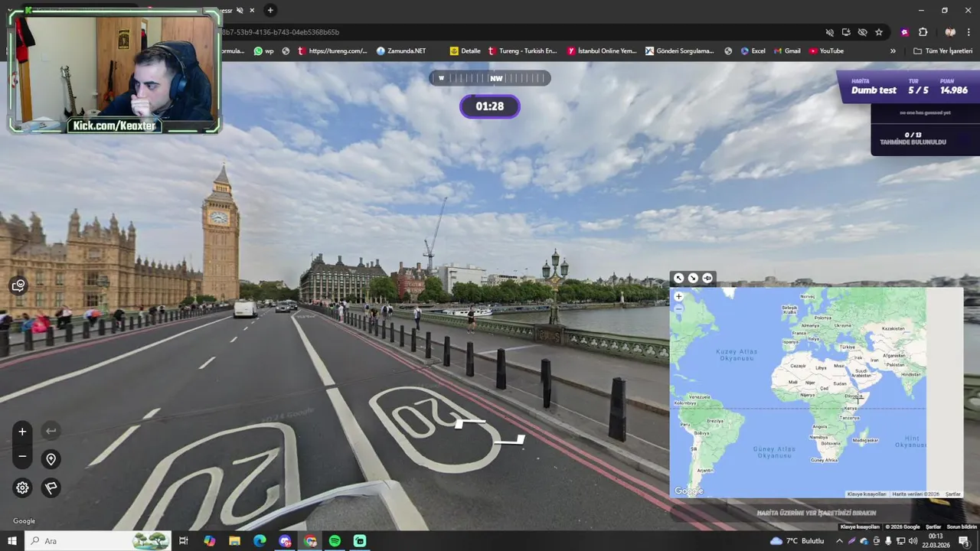Viewport: 980px width, 551px height.
Task: Click the Dumb test map title
Action: [874, 90]
